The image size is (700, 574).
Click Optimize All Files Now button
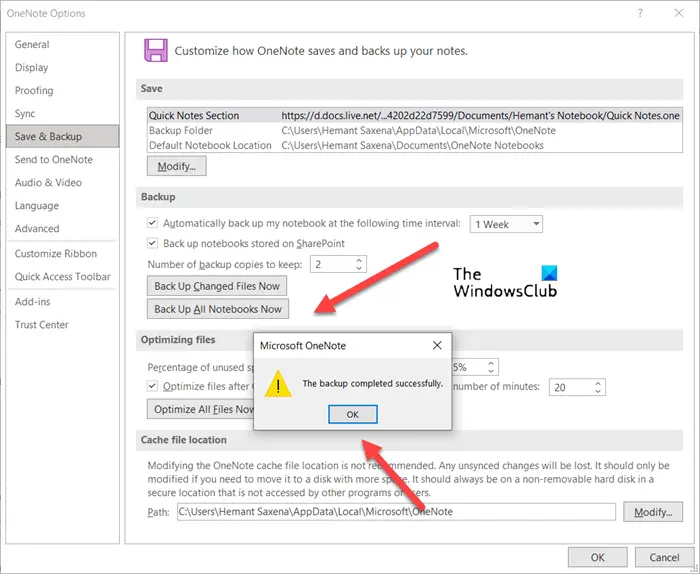pyautogui.click(x=200, y=409)
